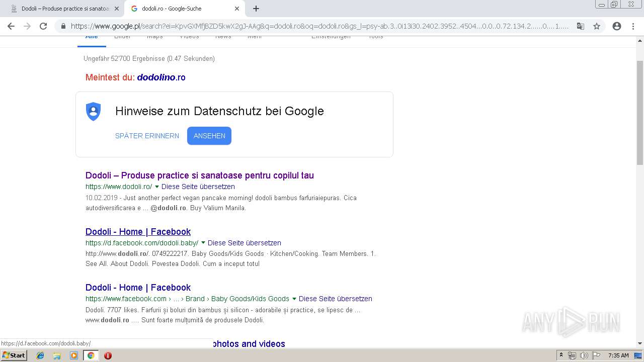This screenshot has height=362, width=644.
Task: Reload the current page
Action: click(x=43, y=26)
